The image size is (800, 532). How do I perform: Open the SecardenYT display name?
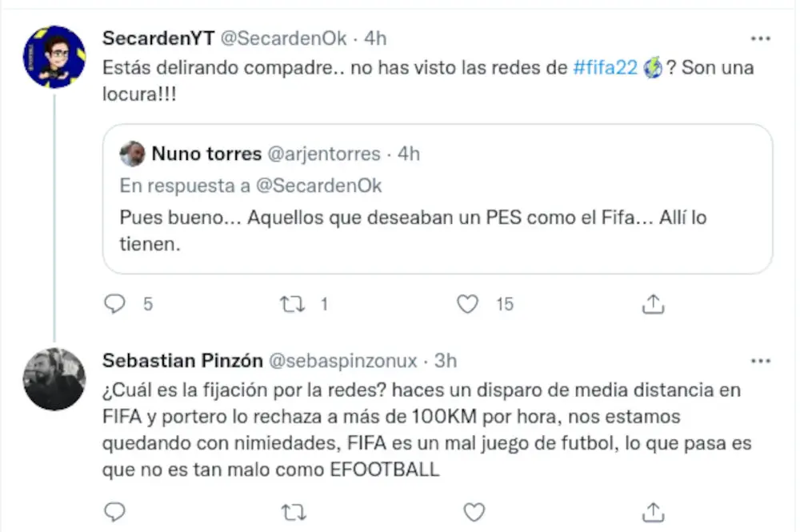coord(158,38)
